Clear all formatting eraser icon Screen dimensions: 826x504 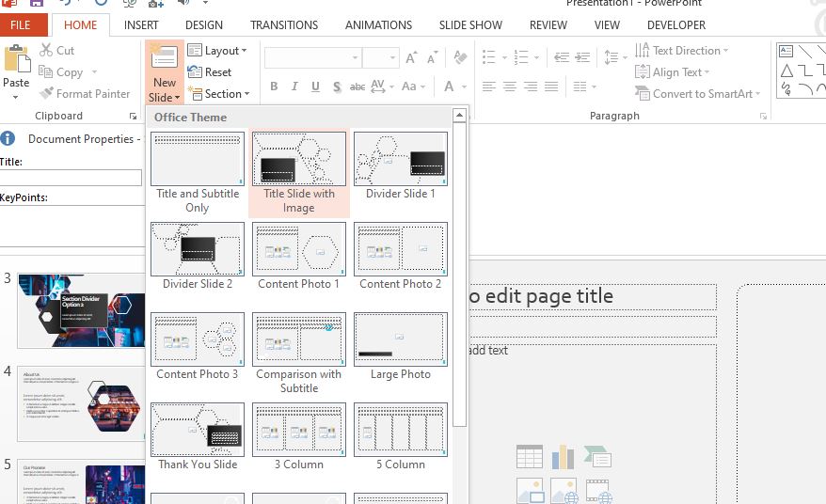point(459,57)
